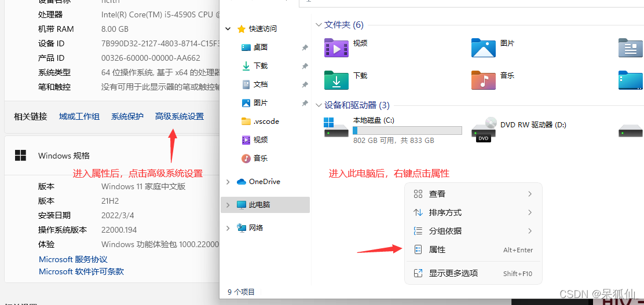This screenshot has height=305, width=644.
Task: Select the 桌面 label in quick access
Action: pyautogui.click(x=261, y=47)
